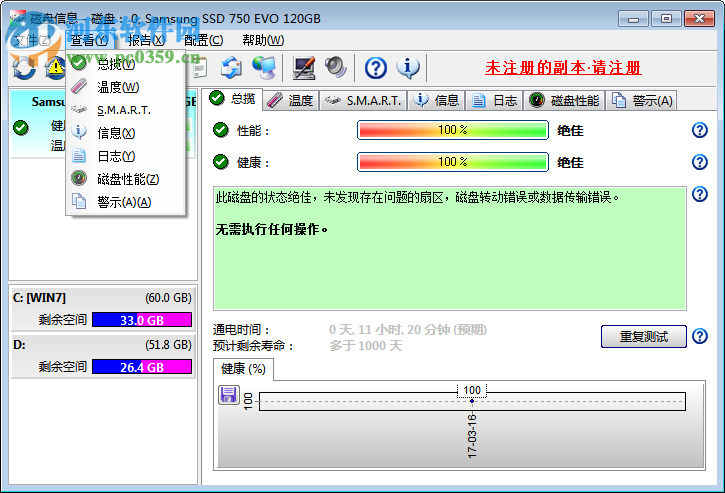Click the (51.8 GB) size of D: drive
Image resolution: width=725 pixels, height=493 pixels.
(168, 345)
